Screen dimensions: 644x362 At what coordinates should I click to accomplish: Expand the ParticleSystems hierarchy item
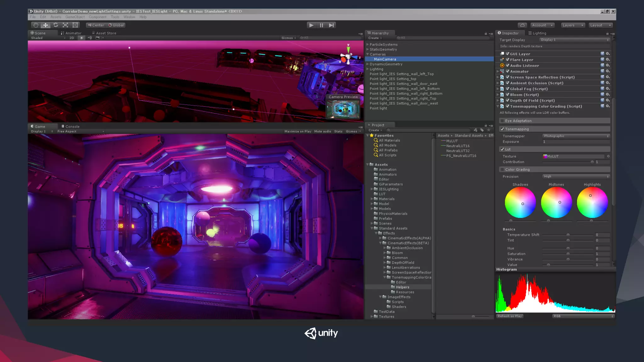[368, 45]
